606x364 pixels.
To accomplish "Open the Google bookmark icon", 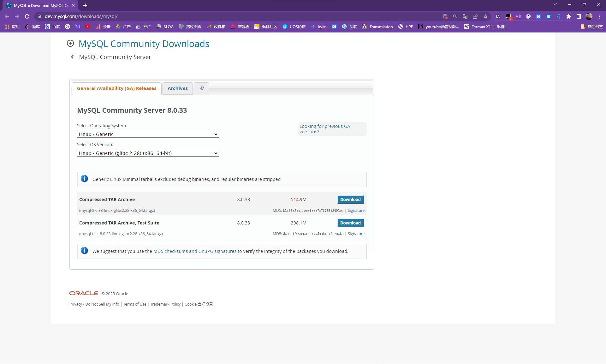I will point(68,27).
